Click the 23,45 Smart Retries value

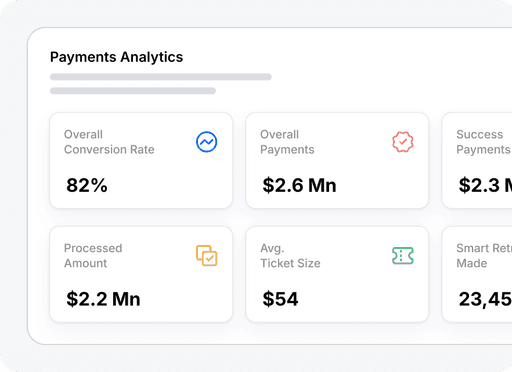coord(485,299)
